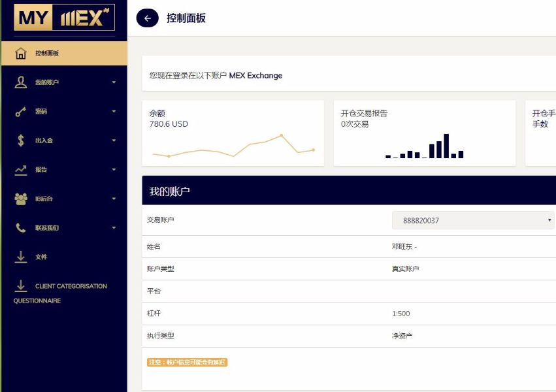Viewport: 556px width, 392px height.
Task: Expand the 我的账户 sidebar submenu arrow
Action: pyautogui.click(x=114, y=82)
